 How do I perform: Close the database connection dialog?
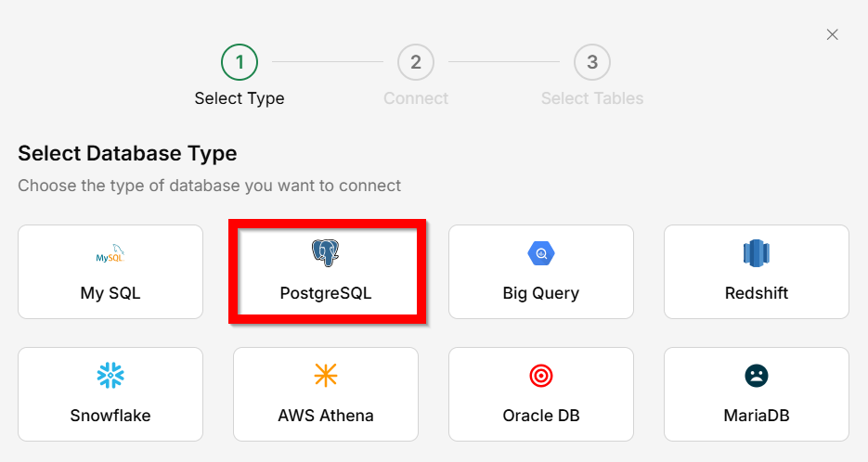tap(833, 34)
